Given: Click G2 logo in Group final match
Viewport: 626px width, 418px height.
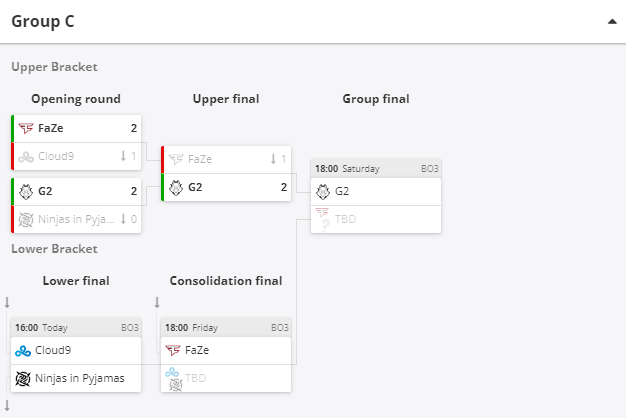Looking at the screenshot, I should coord(323,192).
